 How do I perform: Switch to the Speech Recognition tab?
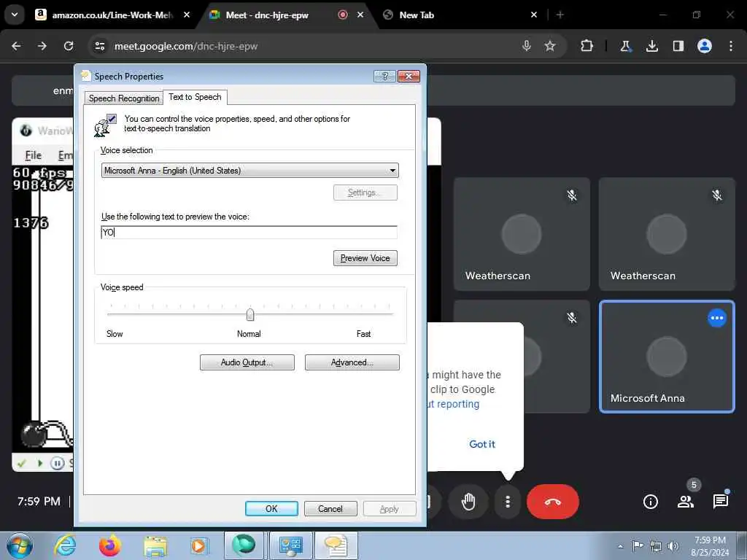pos(124,98)
